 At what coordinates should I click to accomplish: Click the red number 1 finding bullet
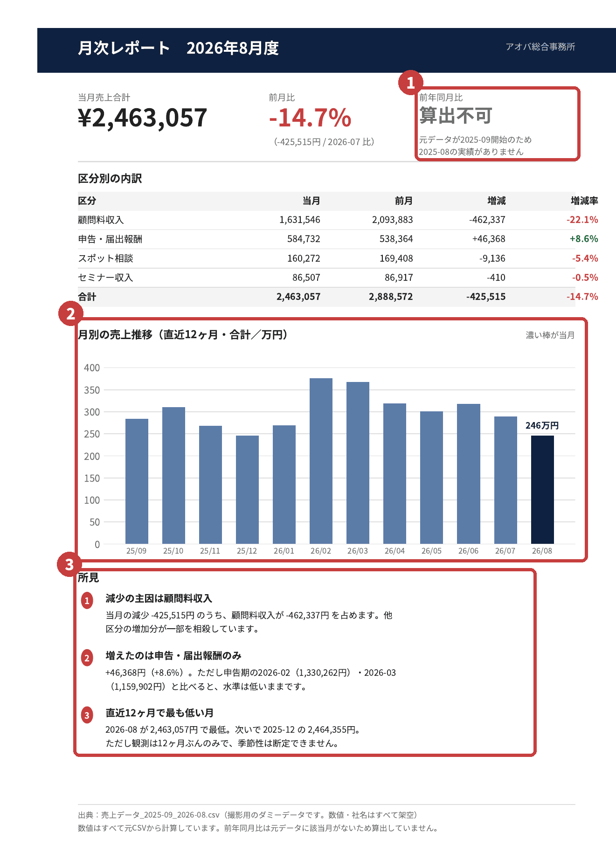pos(87,601)
